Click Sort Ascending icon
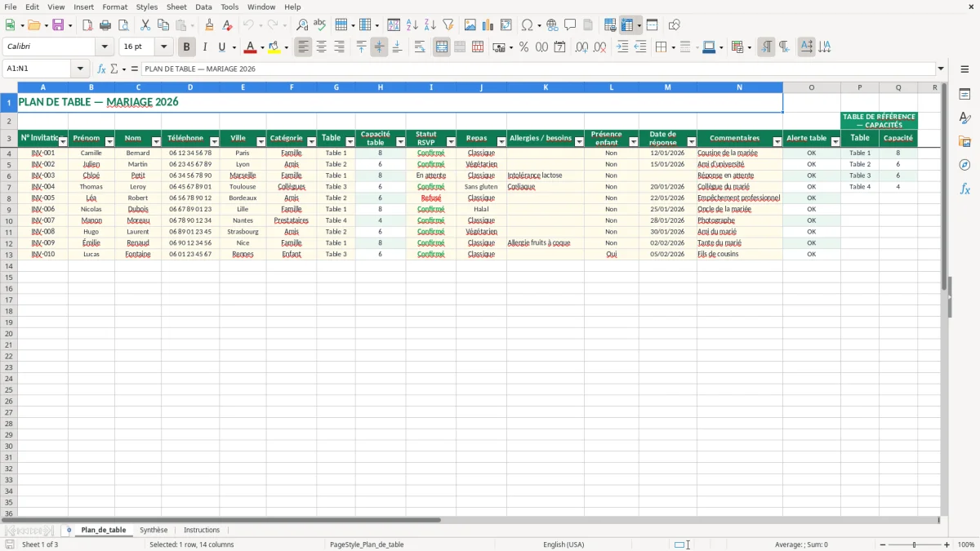The height and width of the screenshot is (551, 980). coord(412,25)
